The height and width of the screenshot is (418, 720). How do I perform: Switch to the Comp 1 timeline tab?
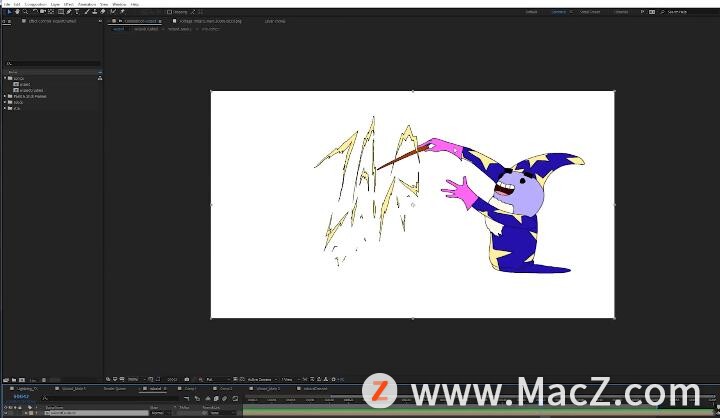[x=190, y=389]
